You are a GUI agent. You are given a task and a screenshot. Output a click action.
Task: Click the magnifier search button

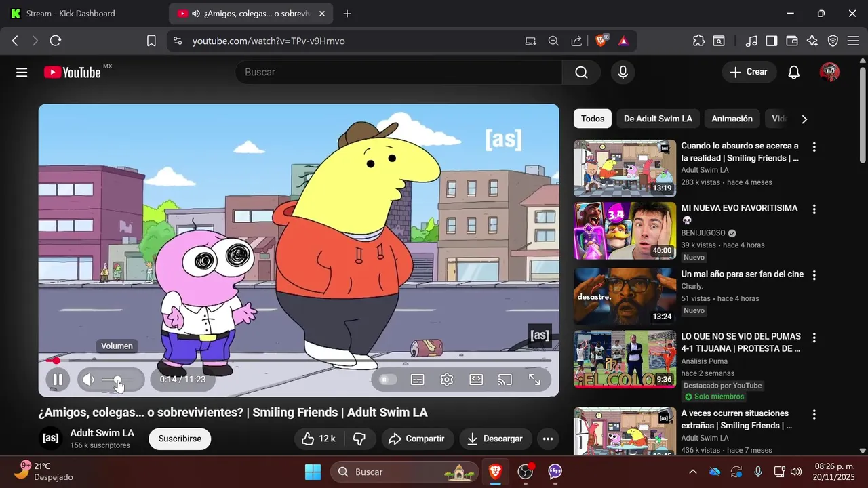(x=581, y=72)
